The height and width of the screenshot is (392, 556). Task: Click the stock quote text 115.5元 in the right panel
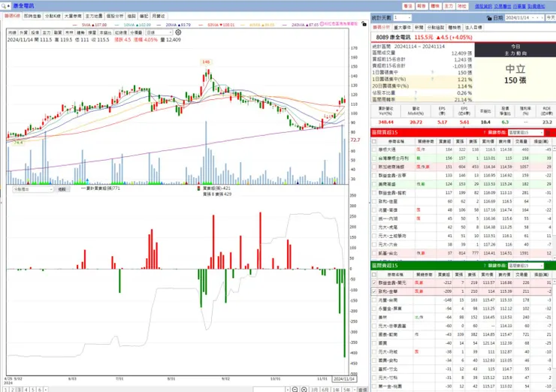pyautogui.click(x=423, y=38)
